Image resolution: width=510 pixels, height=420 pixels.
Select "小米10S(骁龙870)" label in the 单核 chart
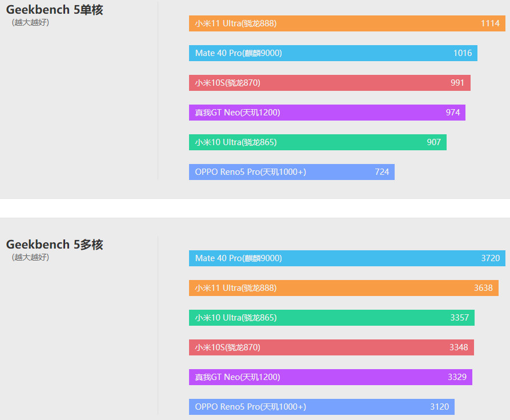pos(228,83)
